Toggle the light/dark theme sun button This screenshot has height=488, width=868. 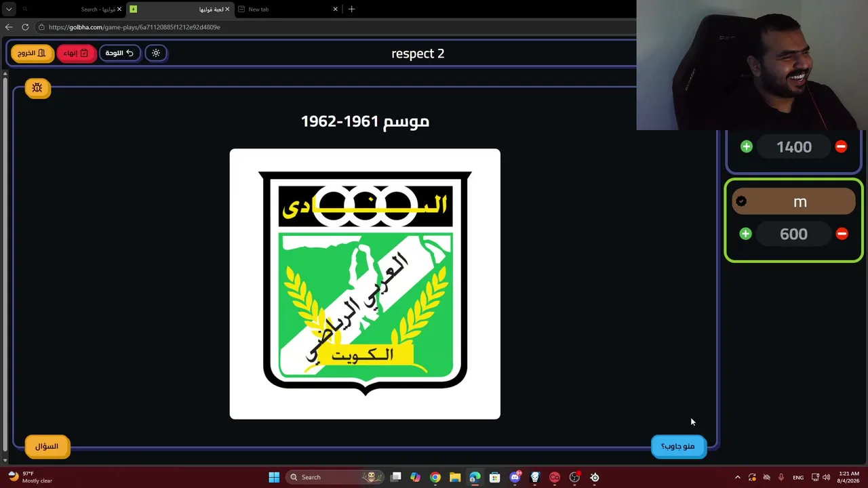coord(156,53)
